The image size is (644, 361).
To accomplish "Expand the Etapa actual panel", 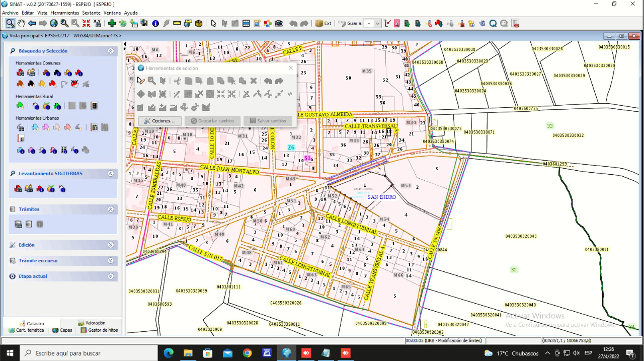I will click(111, 276).
